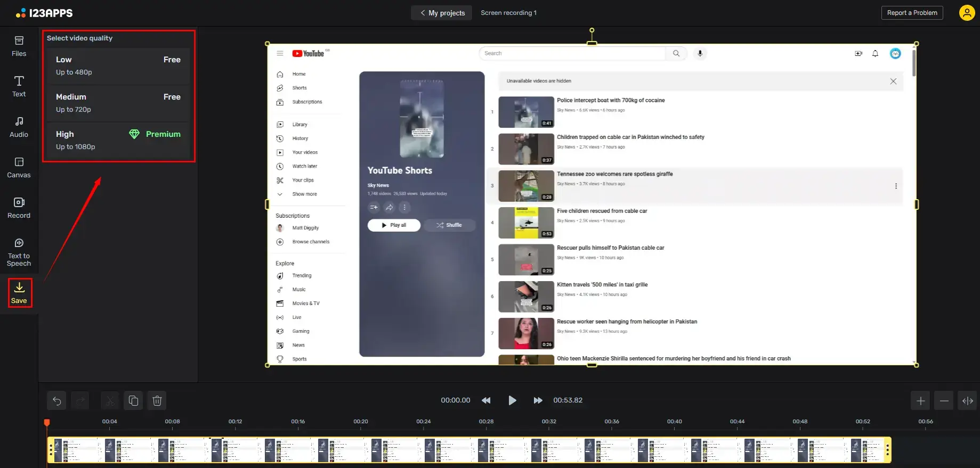Click the YouTube microphone icon in preview
The height and width of the screenshot is (468, 980).
(700, 53)
